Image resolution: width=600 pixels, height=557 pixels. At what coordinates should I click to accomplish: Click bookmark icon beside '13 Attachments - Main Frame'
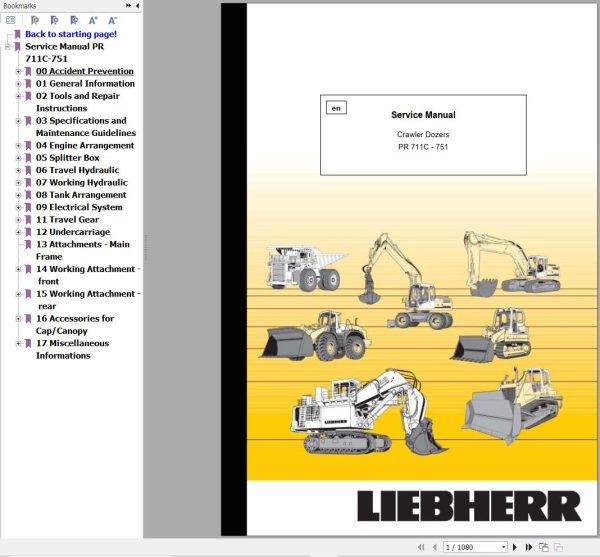(x=28, y=244)
